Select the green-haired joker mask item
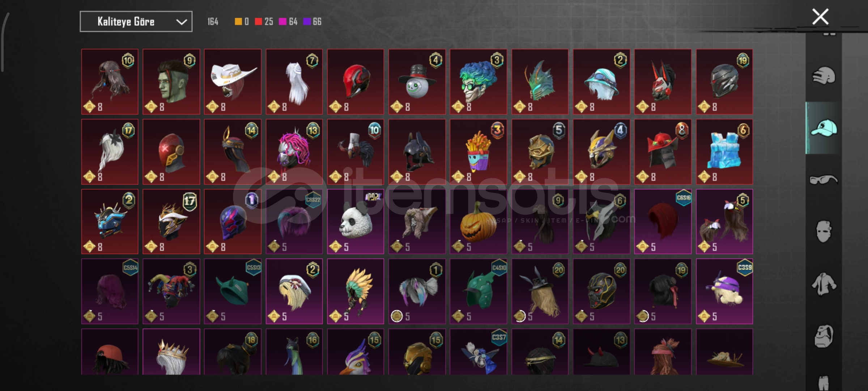This screenshot has height=391, width=868. [x=478, y=82]
